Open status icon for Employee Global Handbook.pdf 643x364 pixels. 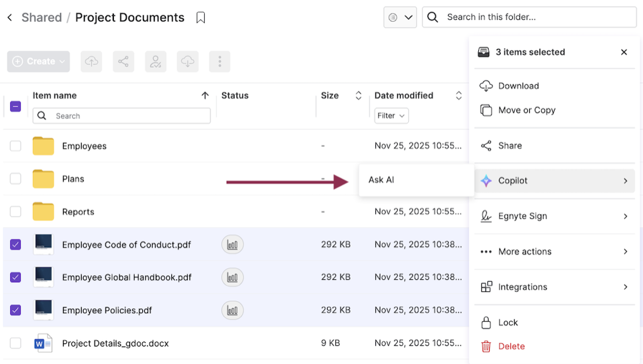[x=232, y=278]
